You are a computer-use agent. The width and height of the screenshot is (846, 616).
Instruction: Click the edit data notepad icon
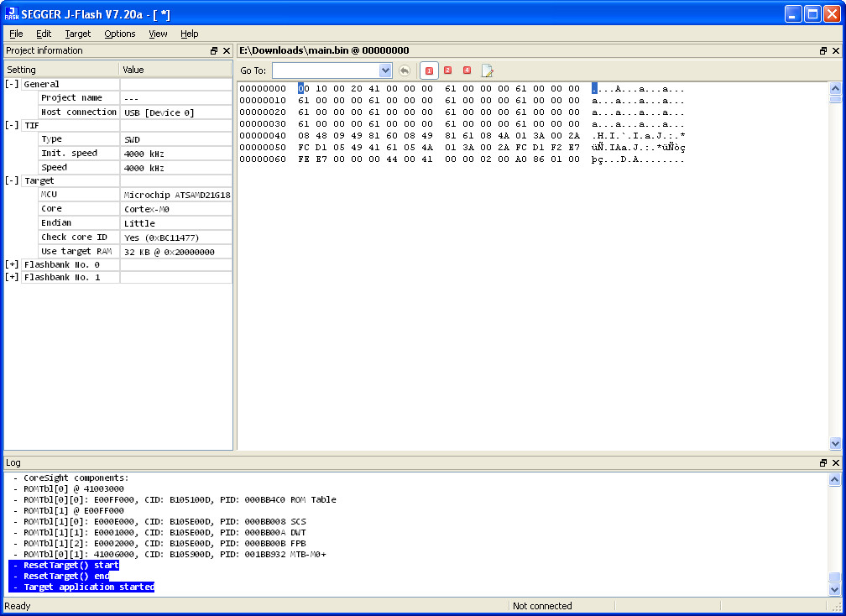click(x=487, y=70)
